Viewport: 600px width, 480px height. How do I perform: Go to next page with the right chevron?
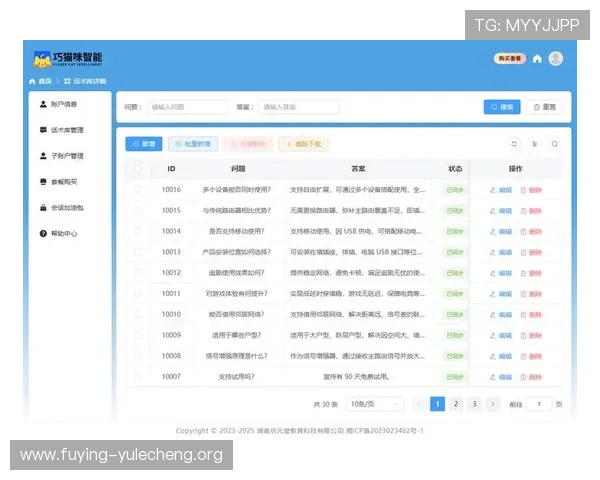493,404
